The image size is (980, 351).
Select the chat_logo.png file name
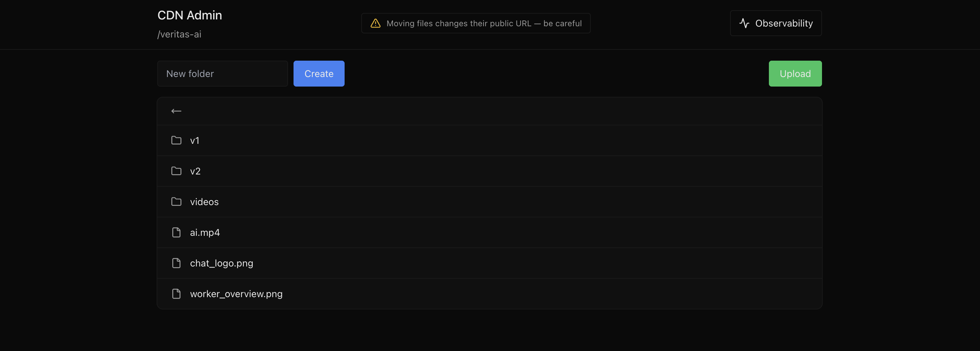[221, 263]
